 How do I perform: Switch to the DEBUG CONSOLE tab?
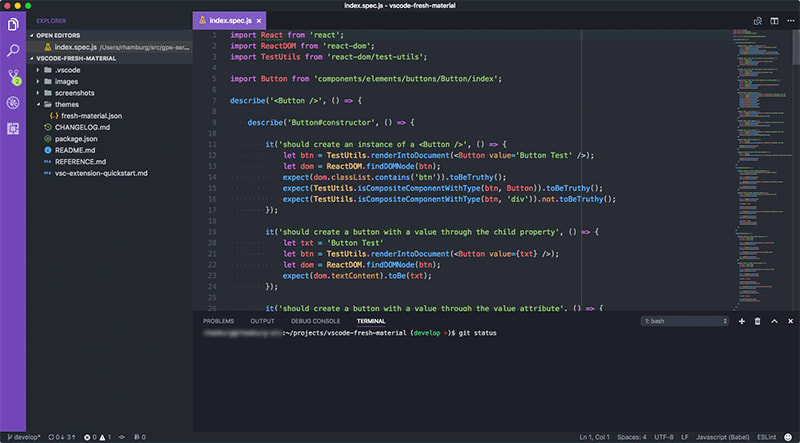[x=315, y=321]
